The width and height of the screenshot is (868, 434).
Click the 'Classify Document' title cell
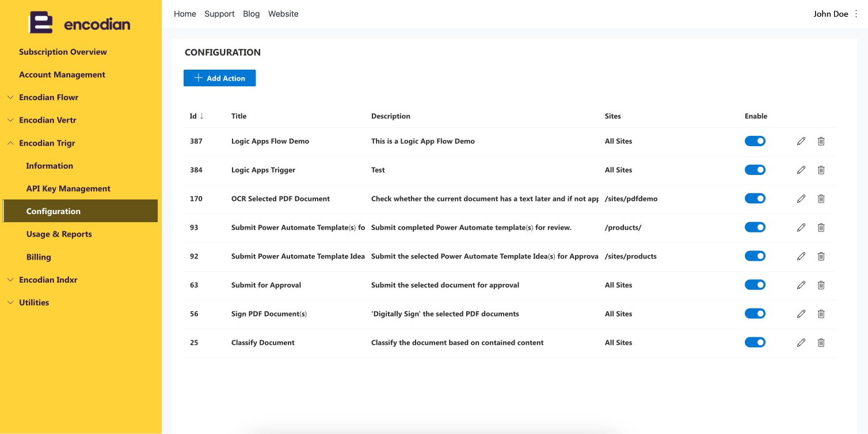click(x=263, y=342)
